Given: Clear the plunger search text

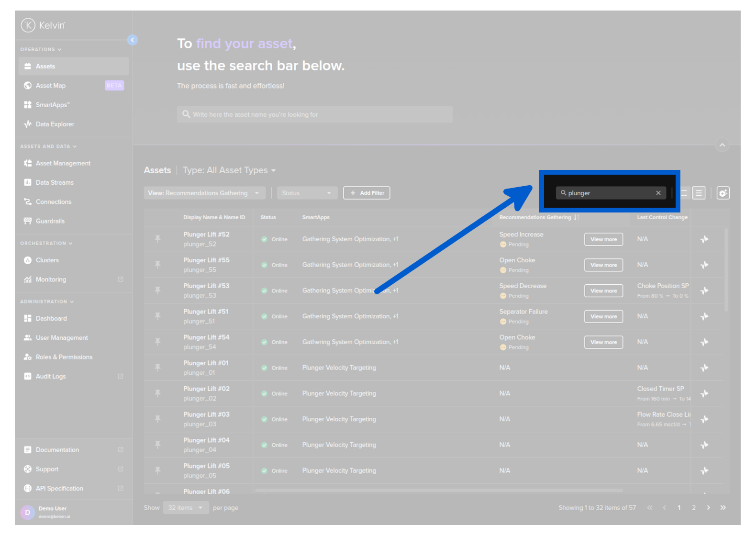Looking at the screenshot, I should tap(658, 193).
